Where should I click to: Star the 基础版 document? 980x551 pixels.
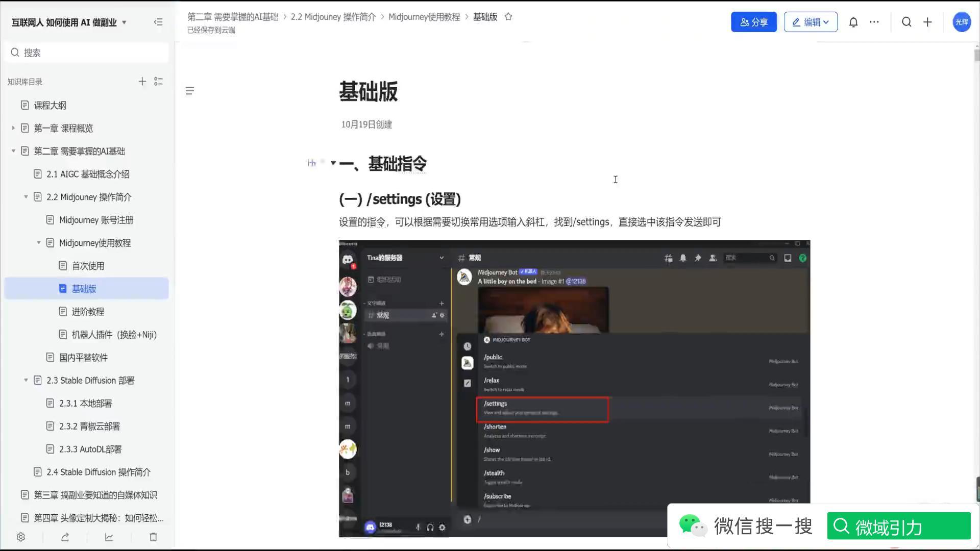(x=508, y=17)
